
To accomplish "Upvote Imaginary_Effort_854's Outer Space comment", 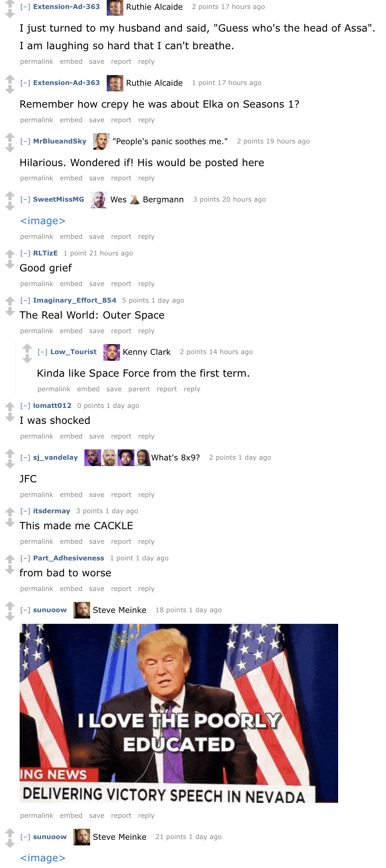I will coord(10,301).
